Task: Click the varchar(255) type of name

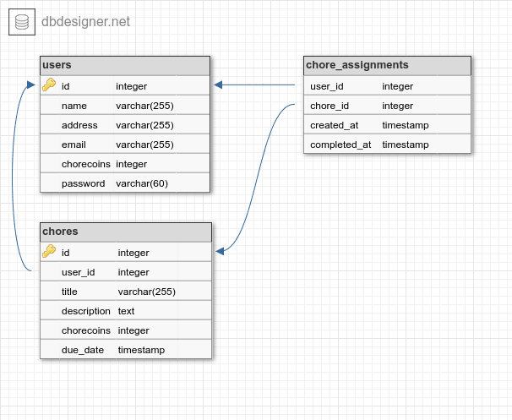Action: [144, 106]
